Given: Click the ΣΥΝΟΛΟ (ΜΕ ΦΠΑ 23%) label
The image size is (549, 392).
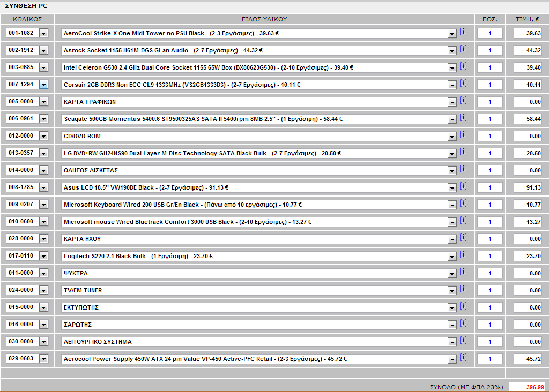Looking at the screenshot, I should coord(466,387).
